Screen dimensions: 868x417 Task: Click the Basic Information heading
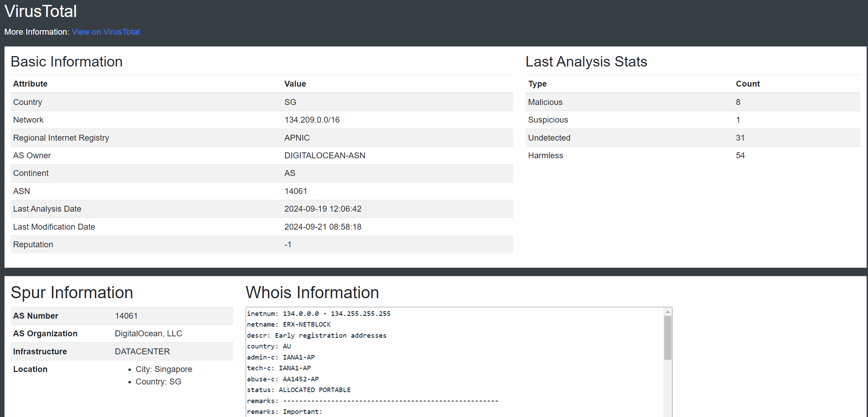[66, 62]
